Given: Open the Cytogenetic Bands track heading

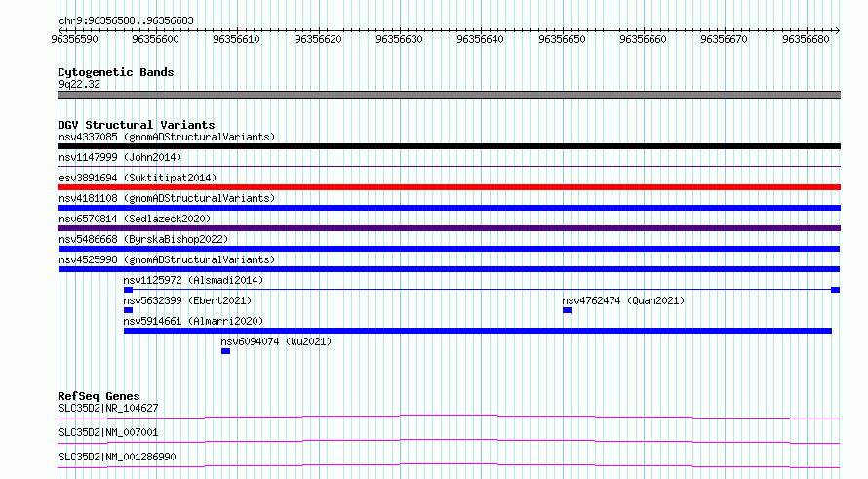Looking at the screenshot, I should (116, 72).
